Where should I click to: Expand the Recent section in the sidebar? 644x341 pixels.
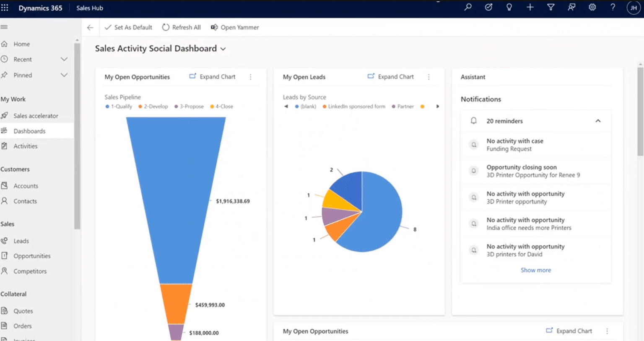64,59
